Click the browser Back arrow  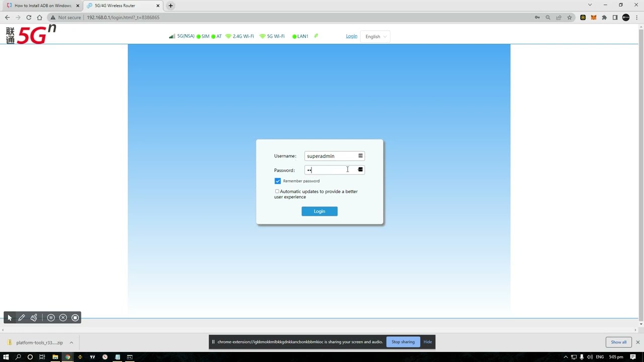7,17
